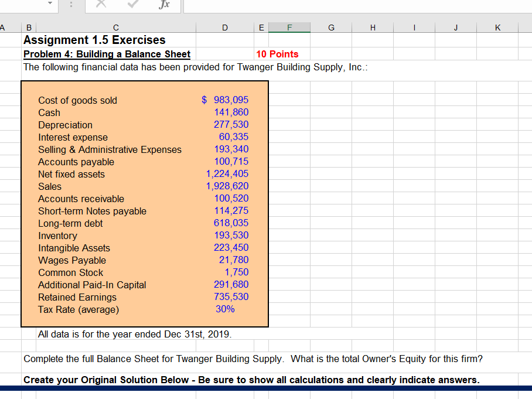532x399 pixels.
Task: Click the 'Cash' label
Action: [49, 112]
